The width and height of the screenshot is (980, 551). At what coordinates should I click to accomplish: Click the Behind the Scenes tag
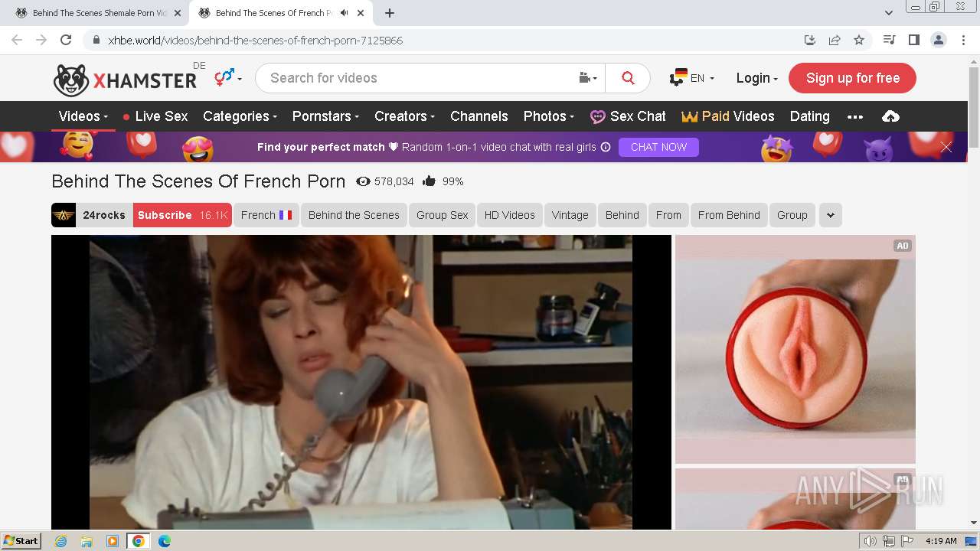point(354,215)
